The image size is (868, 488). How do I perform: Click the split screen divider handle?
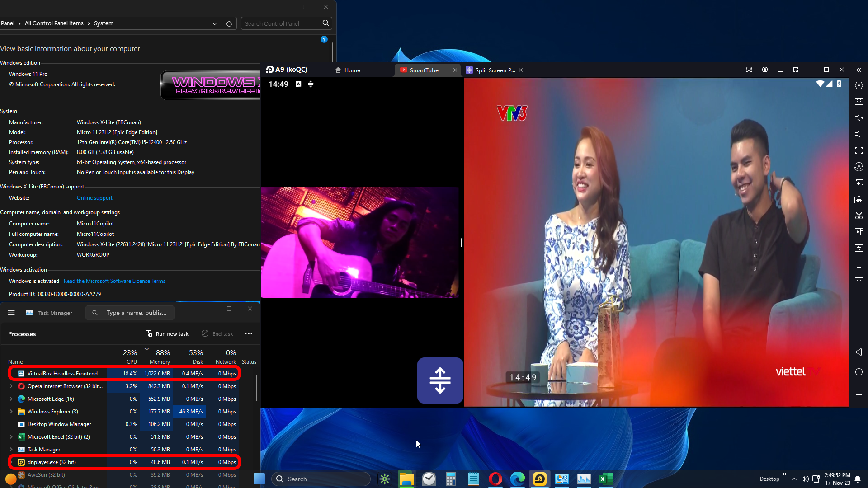[462, 243]
